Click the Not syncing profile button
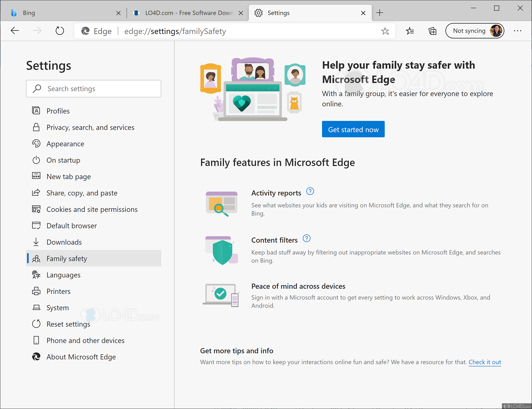Image resolution: width=532 pixels, height=409 pixels. click(475, 31)
